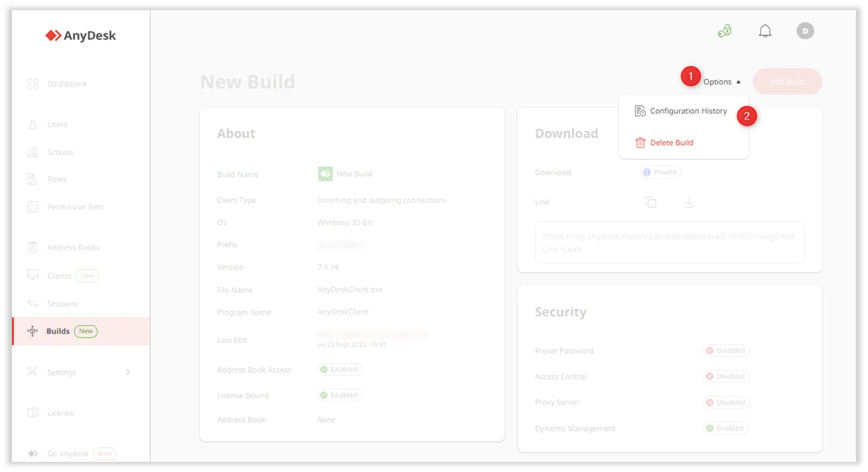Click the download arrow icon beside Link
The height and width of the screenshot is (472, 868).
(x=688, y=202)
